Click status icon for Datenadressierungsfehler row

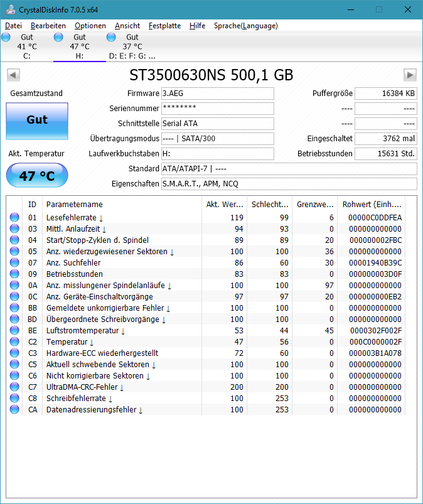coord(14,409)
